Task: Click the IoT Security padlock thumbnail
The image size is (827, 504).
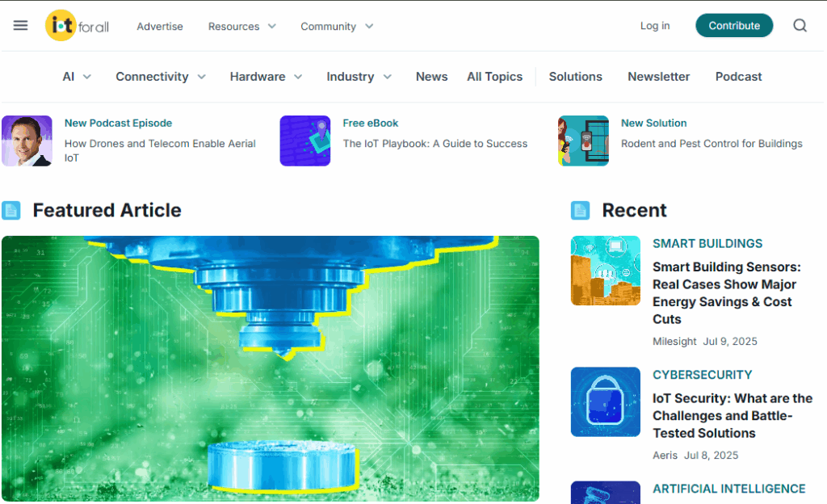Action: (606, 401)
